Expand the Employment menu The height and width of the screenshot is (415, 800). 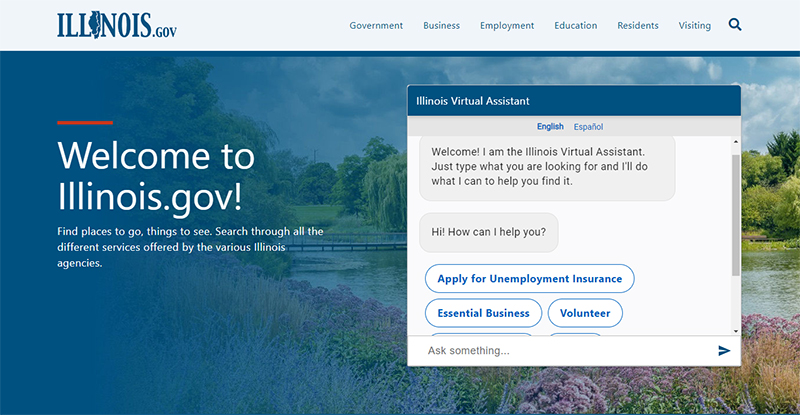point(507,26)
